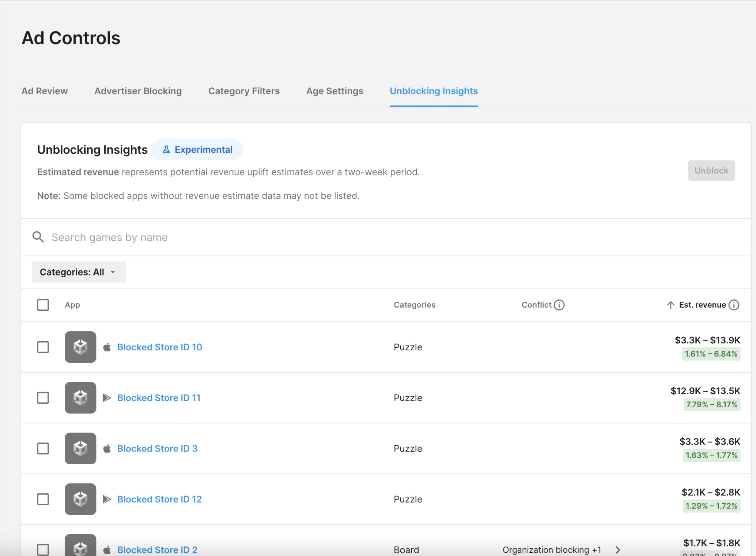Click the Conflict info icon

coord(559,305)
